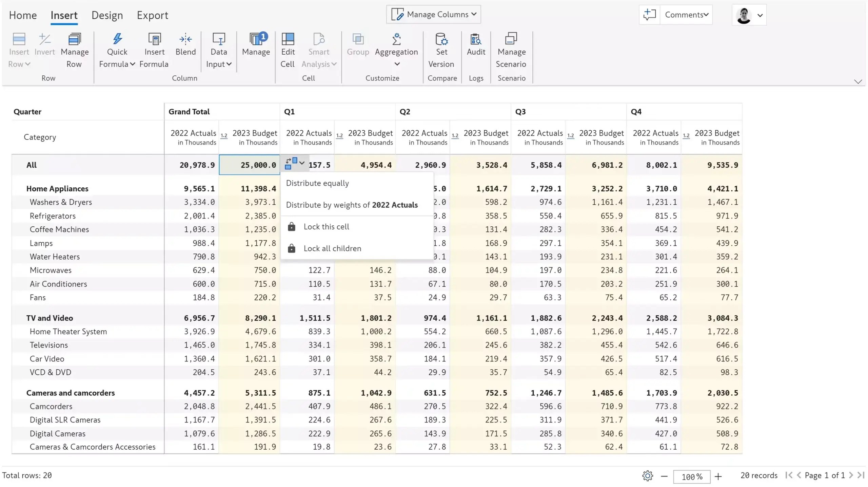The image size is (868, 487).
Task: Click the Quick Formula lightning icon
Action: 117,39
